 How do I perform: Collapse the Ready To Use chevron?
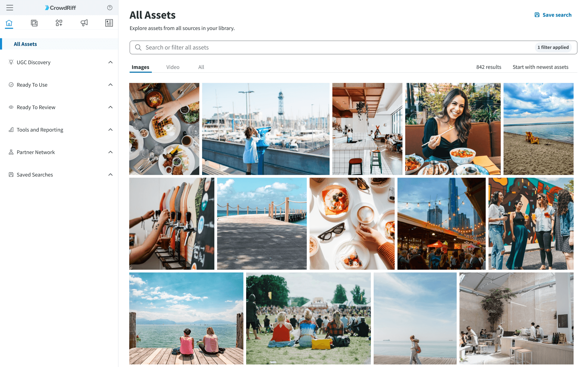click(110, 85)
